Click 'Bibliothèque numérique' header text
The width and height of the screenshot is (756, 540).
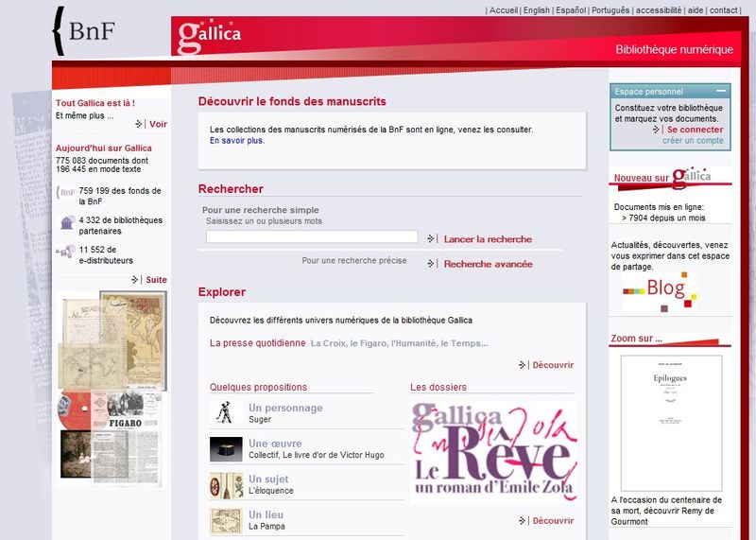[x=674, y=49]
